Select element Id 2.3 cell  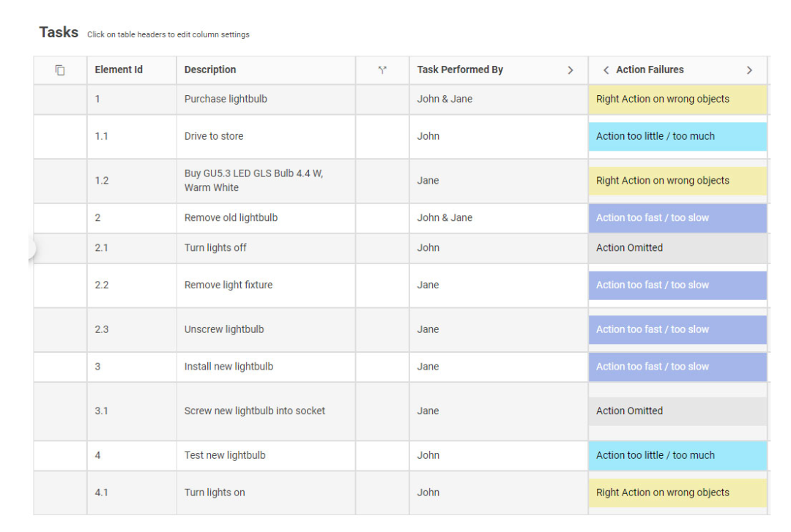coord(102,329)
